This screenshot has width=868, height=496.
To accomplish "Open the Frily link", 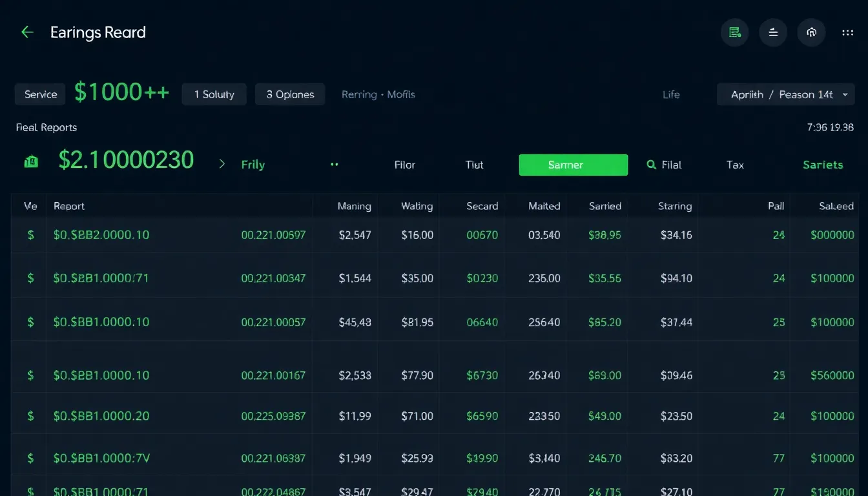I will coord(253,164).
